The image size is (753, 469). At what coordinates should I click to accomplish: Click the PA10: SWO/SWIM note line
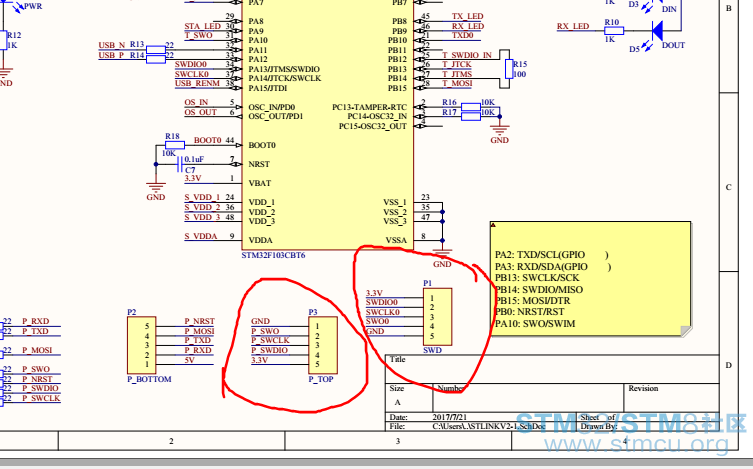[535, 324]
